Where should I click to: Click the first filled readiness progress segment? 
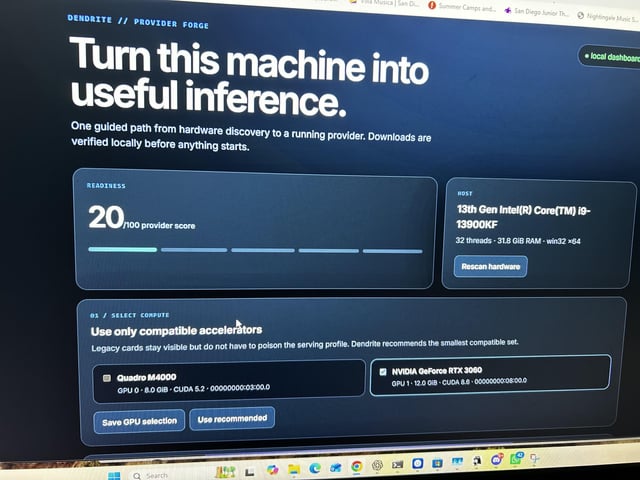click(x=122, y=249)
